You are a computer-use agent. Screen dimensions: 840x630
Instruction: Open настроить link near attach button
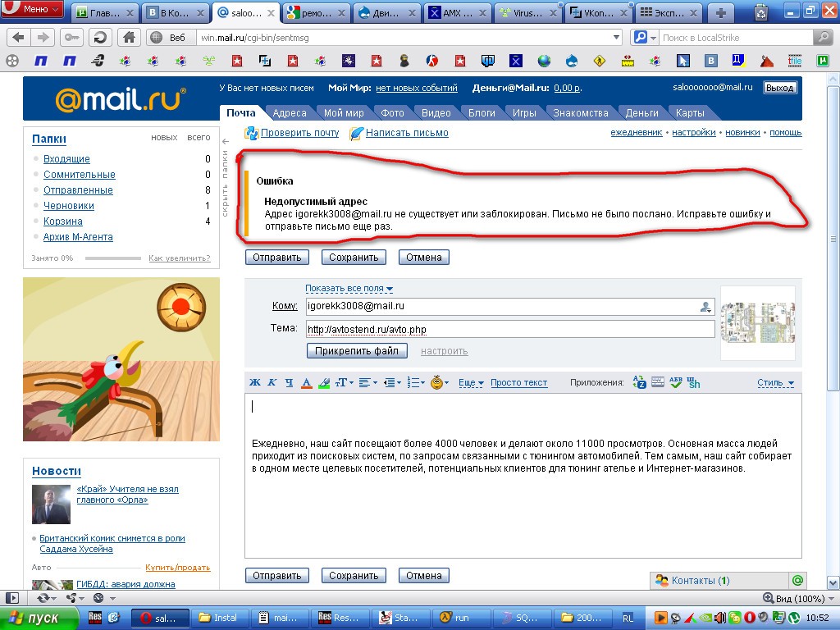tap(444, 351)
